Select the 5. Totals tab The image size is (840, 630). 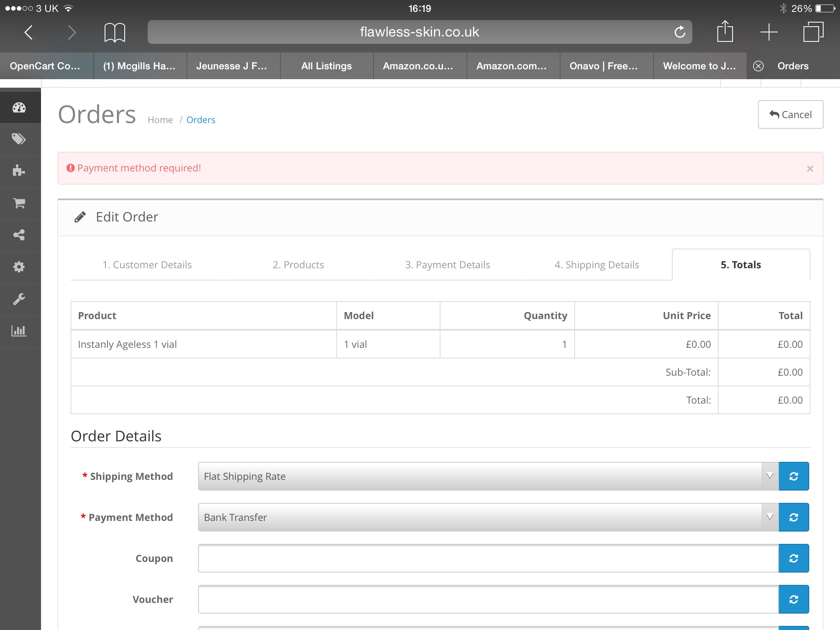point(741,265)
